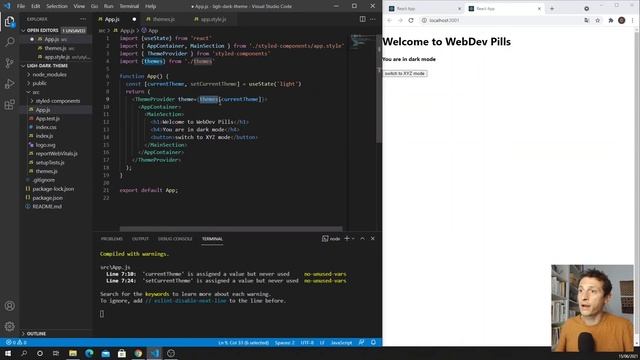Screen dimensions: 640x360
Task: Open the Explorer panel ellipsis menu
Action: (83, 19)
